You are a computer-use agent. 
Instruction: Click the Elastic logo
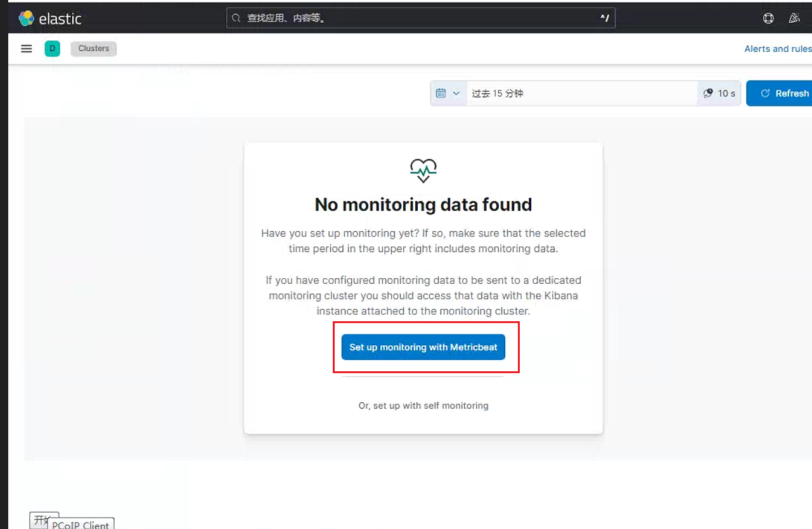point(49,18)
